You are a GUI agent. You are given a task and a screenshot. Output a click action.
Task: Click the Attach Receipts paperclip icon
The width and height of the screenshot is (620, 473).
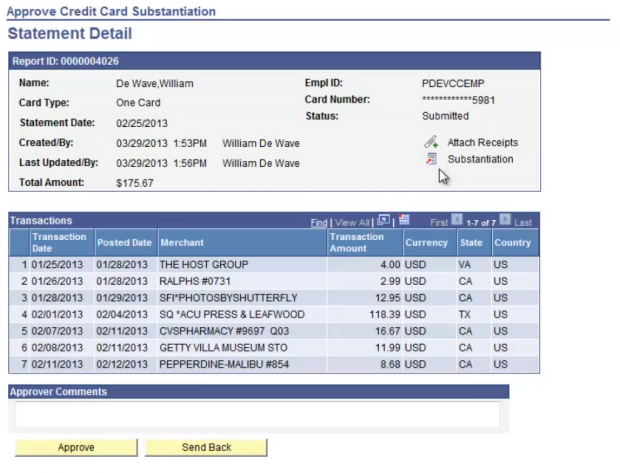click(x=431, y=143)
